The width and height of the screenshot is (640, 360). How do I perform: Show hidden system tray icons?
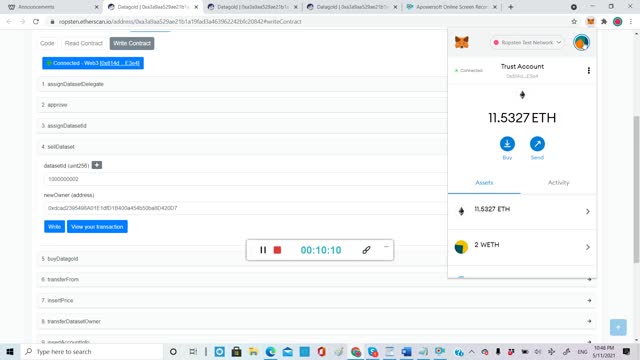471,351
